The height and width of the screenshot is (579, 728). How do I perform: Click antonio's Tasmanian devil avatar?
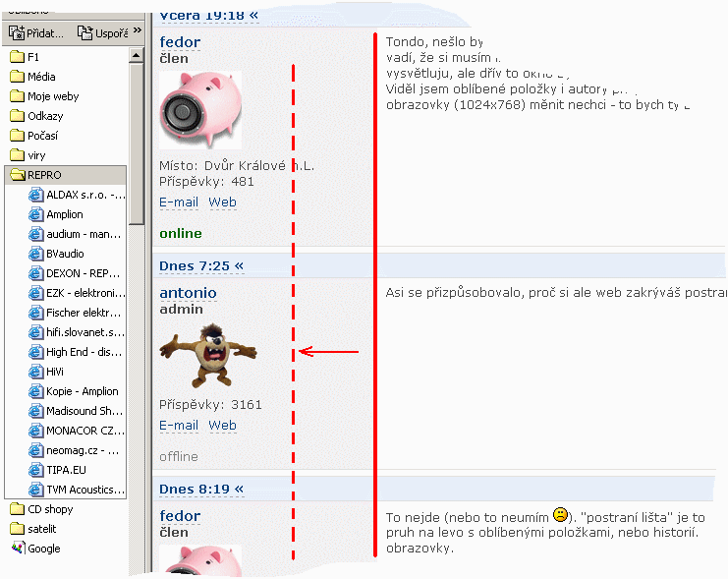pyautogui.click(x=208, y=356)
